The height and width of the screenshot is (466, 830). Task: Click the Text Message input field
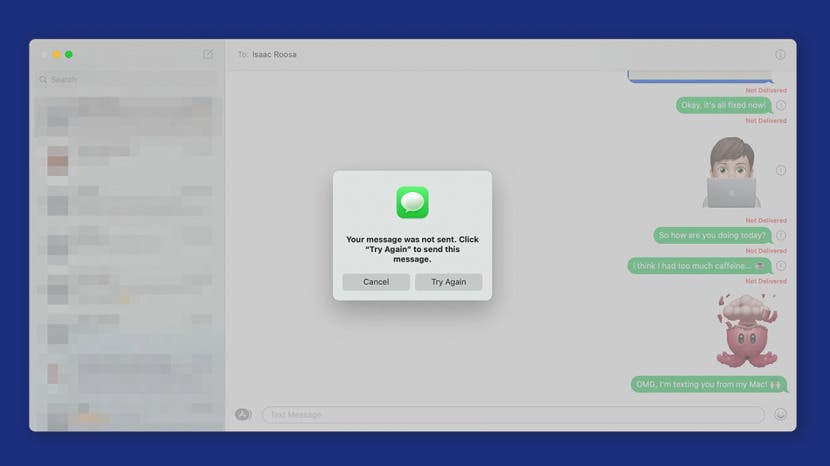pos(513,415)
